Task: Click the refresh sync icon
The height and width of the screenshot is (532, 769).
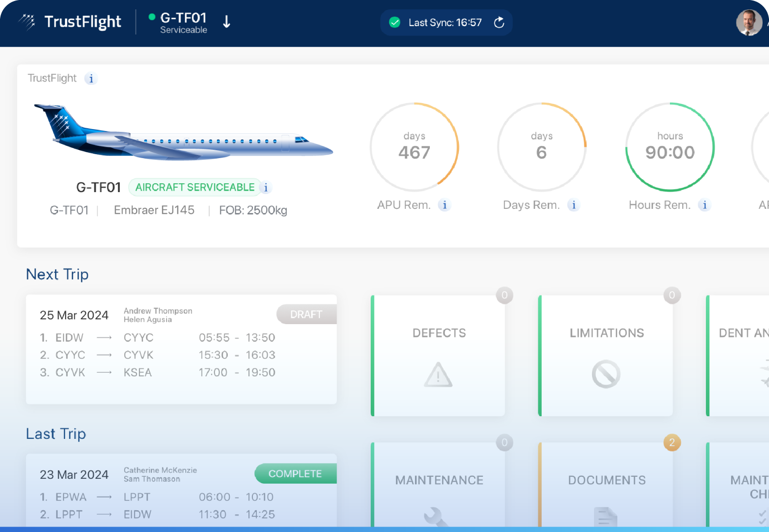Action: (x=499, y=23)
